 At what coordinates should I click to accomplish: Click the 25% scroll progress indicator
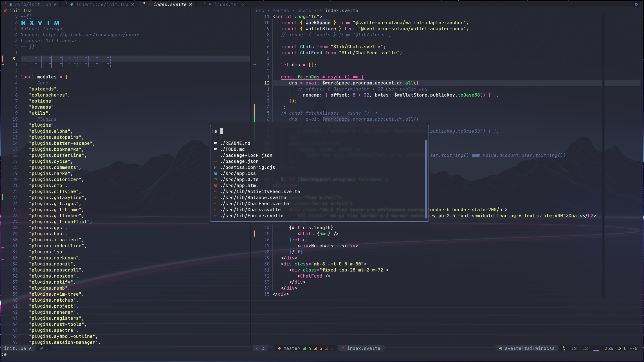pos(609,348)
